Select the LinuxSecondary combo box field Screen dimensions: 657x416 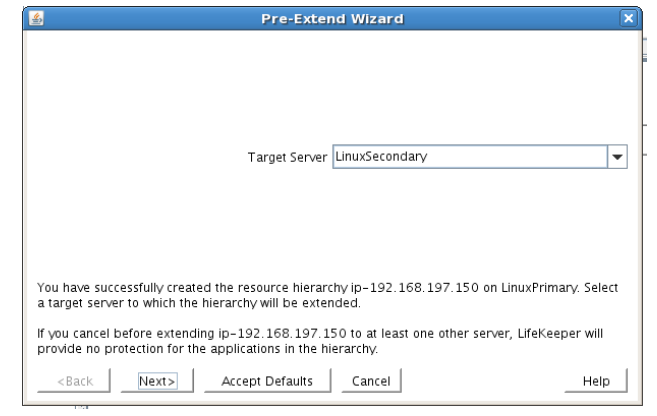468,157
